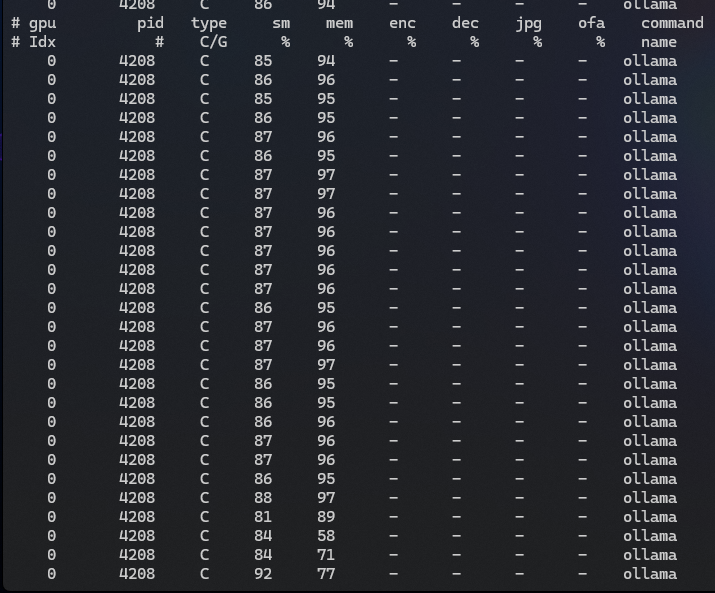Screen dimensions: 715x593
Task: Click the mem value 71
Action: point(326,555)
